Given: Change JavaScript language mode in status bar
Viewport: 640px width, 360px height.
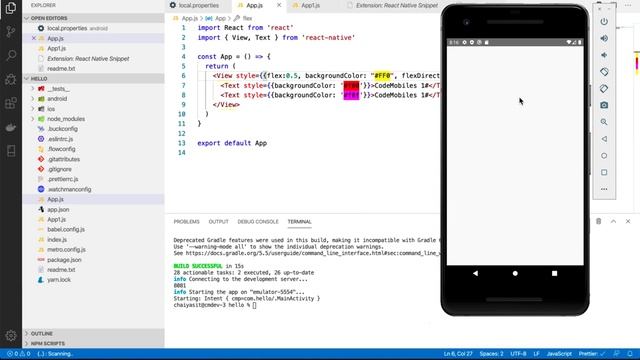Looking at the screenshot, I should pyautogui.click(x=559, y=354).
